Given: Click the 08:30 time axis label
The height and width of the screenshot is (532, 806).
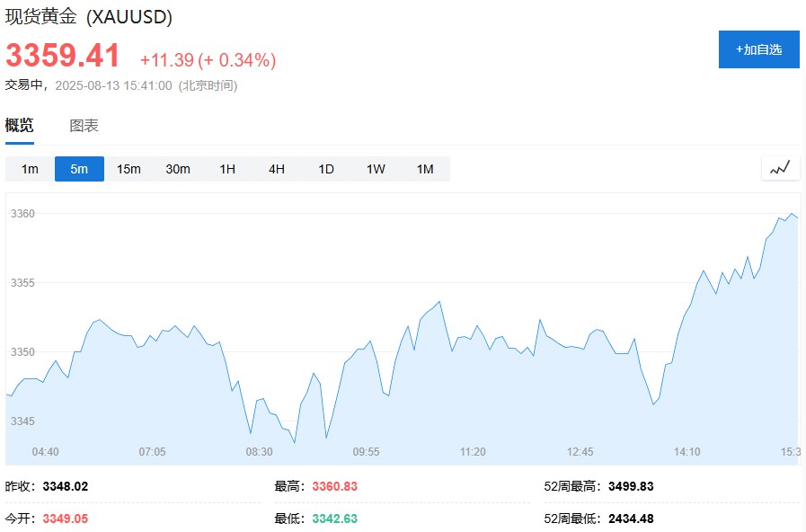Looking at the screenshot, I should [x=259, y=452].
